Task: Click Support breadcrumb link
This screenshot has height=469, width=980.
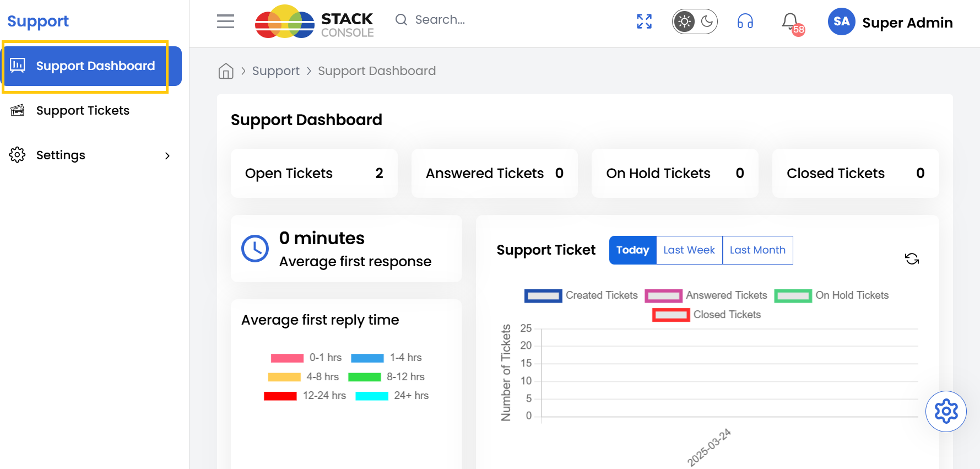Action: click(275, 71)
